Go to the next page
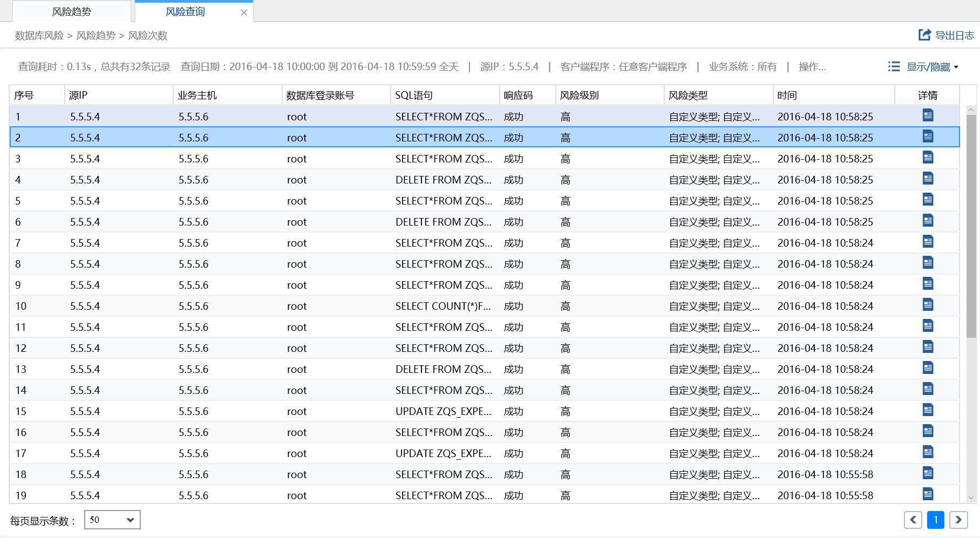 [x=958, y=520]
